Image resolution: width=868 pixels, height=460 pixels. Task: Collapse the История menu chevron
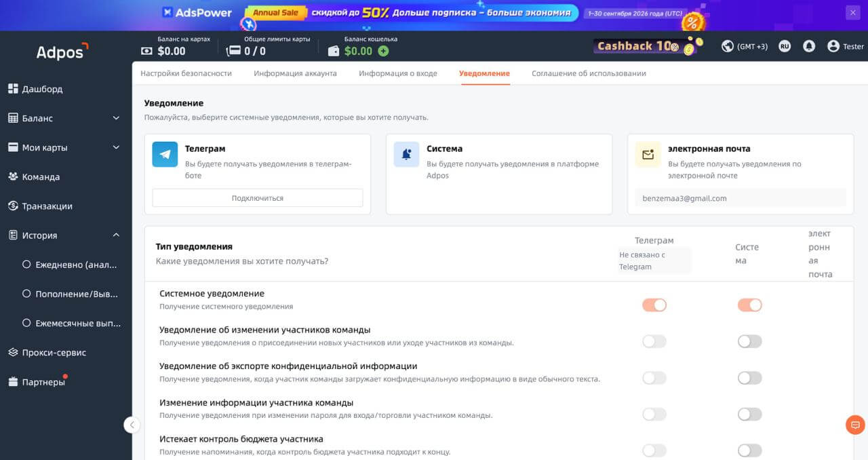pos(116,235)
